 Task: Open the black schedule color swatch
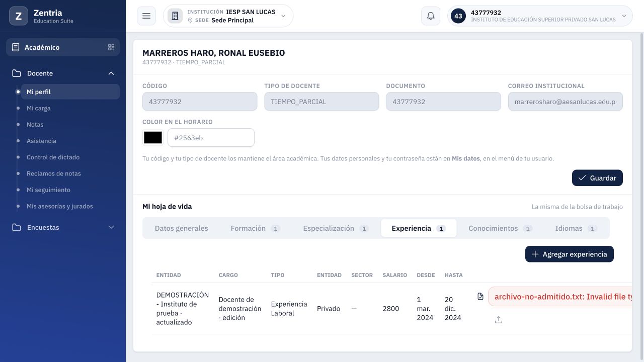pyautogui.click(x=153, y=138)
